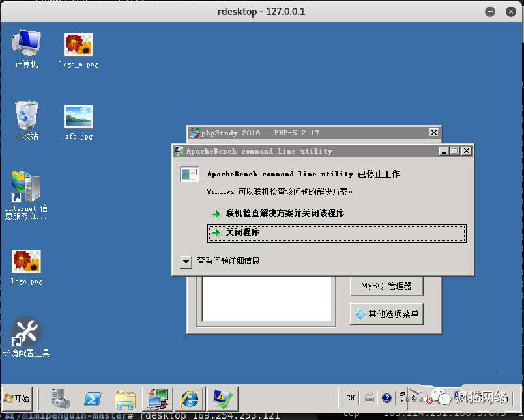Select the error report taskbar item
The width and height of the screenshot is (524, 420).
click(222, 399)
